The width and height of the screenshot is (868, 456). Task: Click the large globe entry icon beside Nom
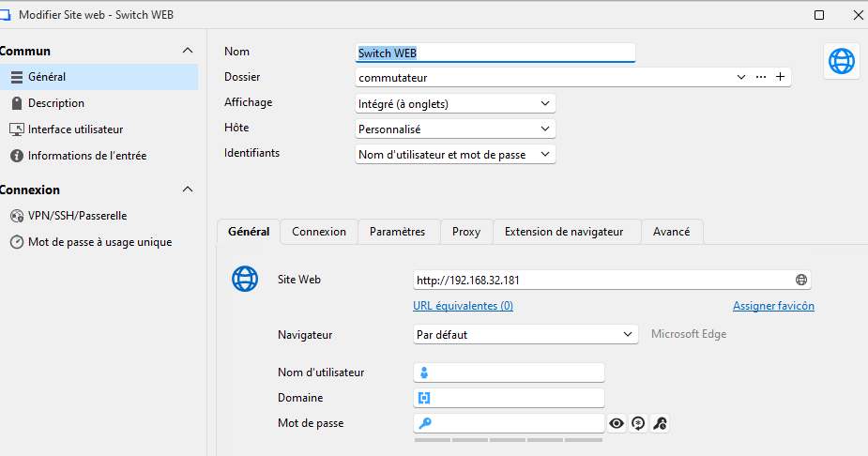coord(842,61)
